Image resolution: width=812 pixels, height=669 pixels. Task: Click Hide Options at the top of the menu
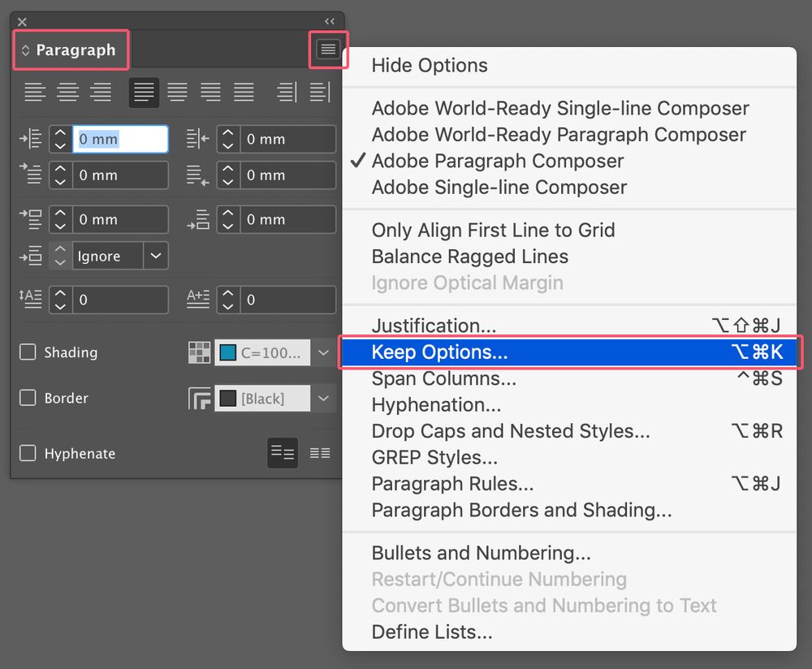click(x=429, y=65)
